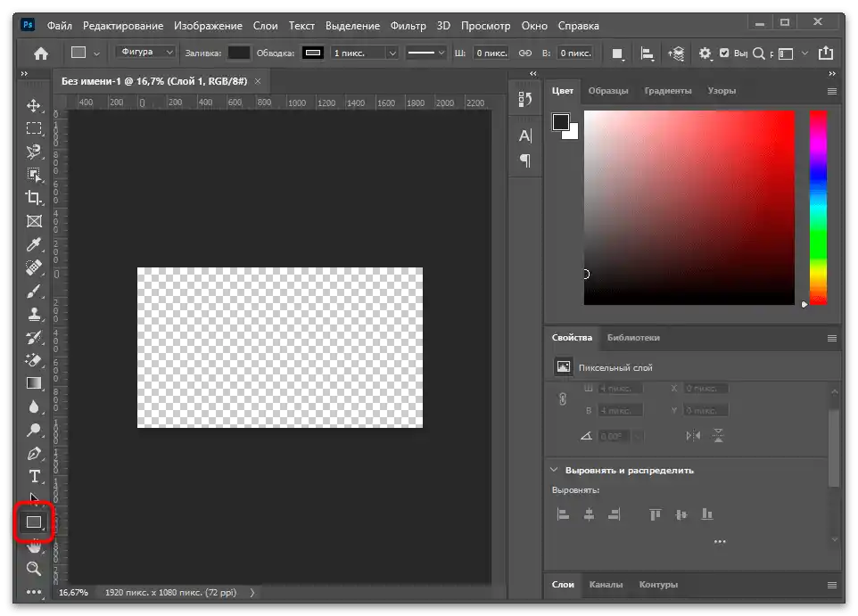Open the edit toolbar three-dots menu
Viewport: 858px width, 616px height.
pos(34,591)
